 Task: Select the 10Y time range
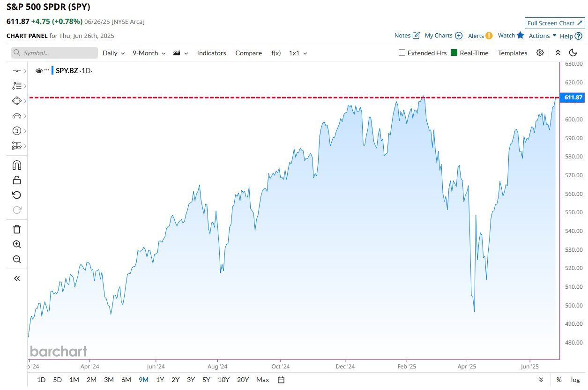(x=223, y=380)
